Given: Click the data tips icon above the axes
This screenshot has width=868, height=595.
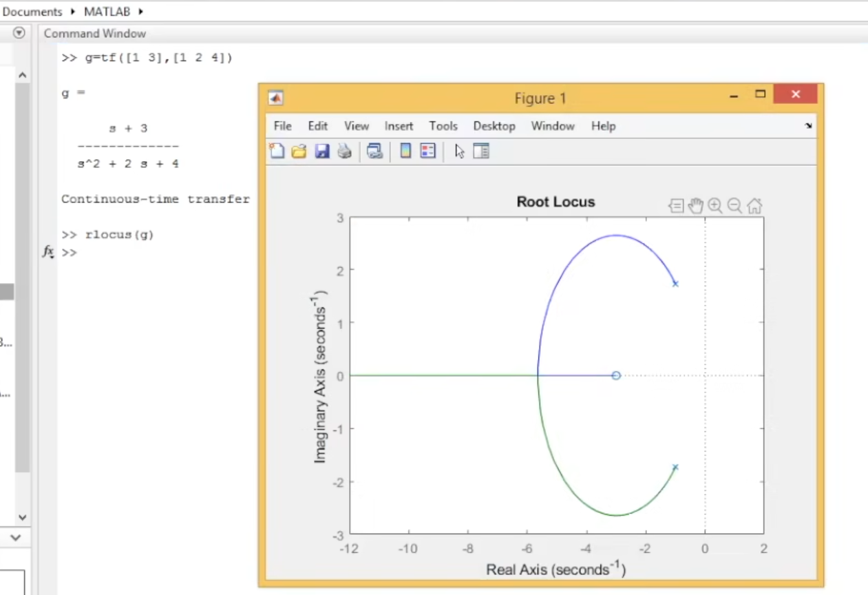Looking at the screenshot, I should [676, 205].
